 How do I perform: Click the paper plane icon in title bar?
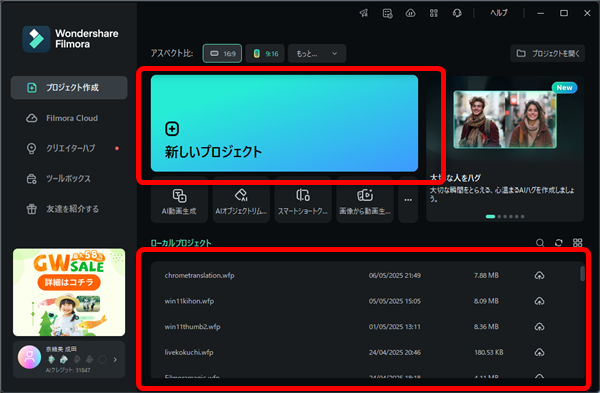(364, 13)
